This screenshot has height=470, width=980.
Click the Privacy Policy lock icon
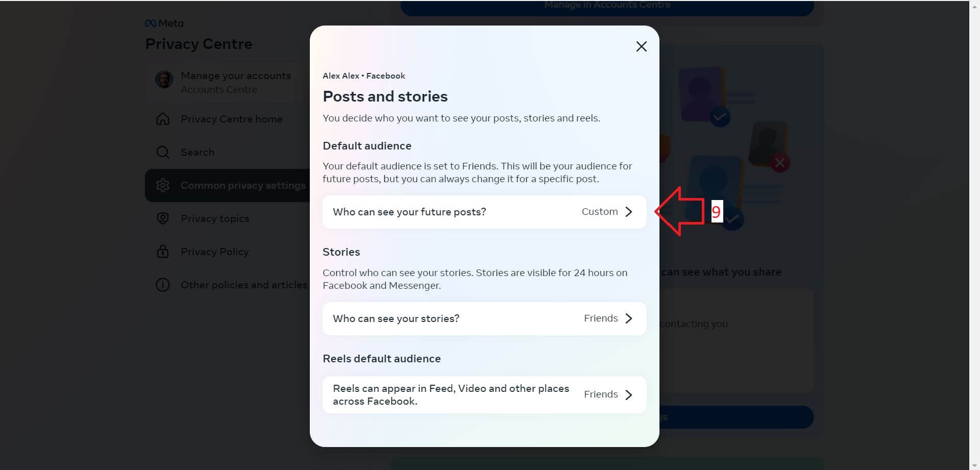coord(163,252)
